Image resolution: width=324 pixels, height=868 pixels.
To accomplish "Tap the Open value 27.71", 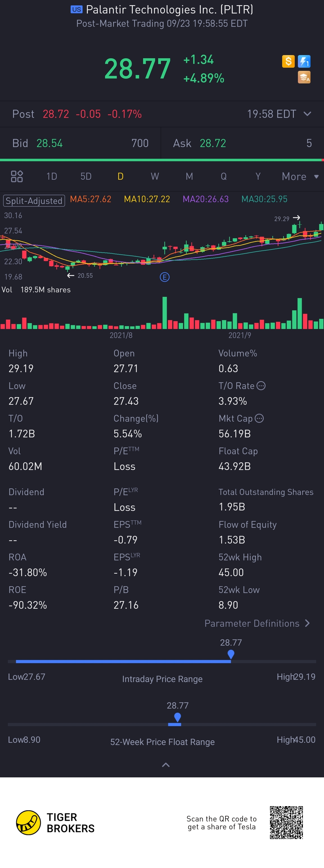I will point(126,368).
